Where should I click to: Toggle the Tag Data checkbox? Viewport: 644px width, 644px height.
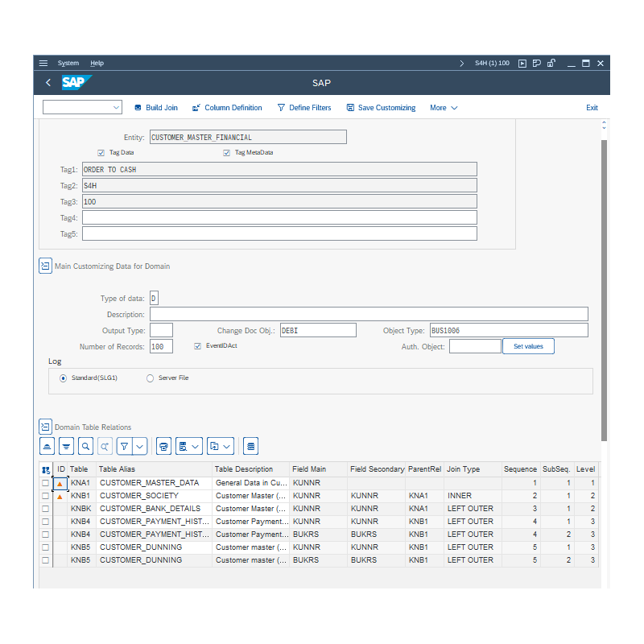[101, 153]
